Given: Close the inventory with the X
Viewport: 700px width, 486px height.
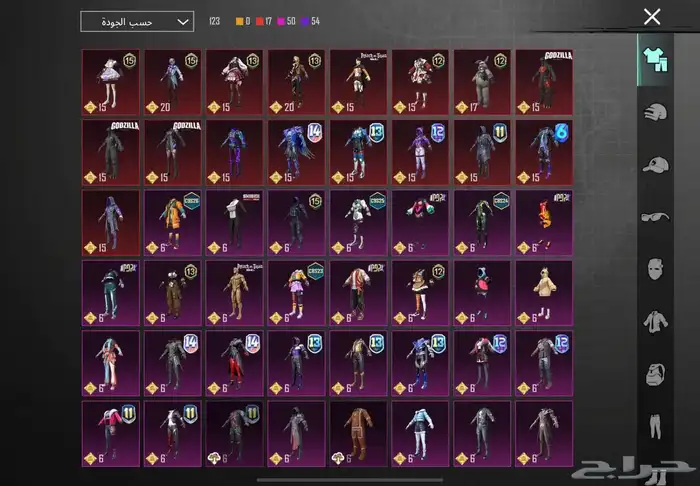Looking at the screenshot, I should pos(652,16).
